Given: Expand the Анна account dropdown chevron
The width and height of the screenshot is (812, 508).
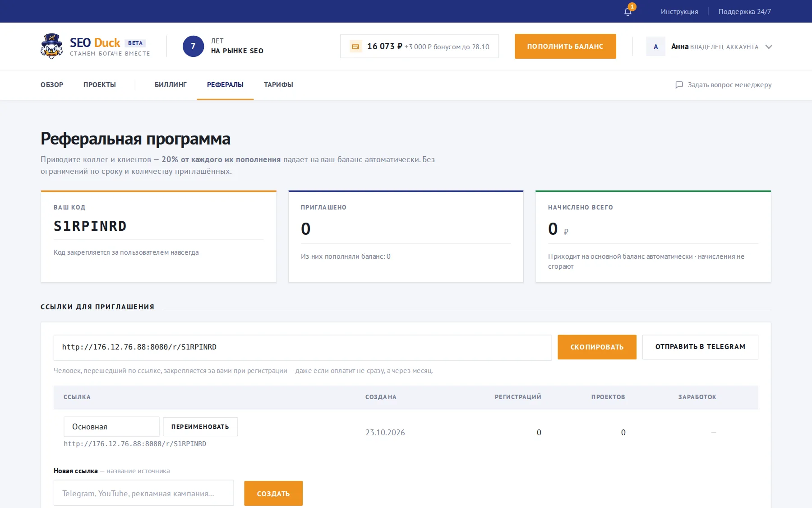Looking at the screenshot, I should [x=769, y=47].
